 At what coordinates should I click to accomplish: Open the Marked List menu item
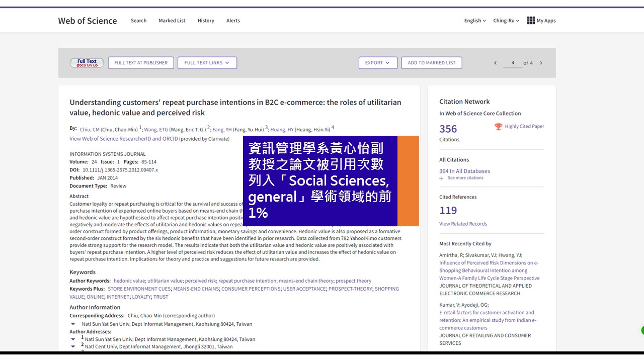click(172, 21)
